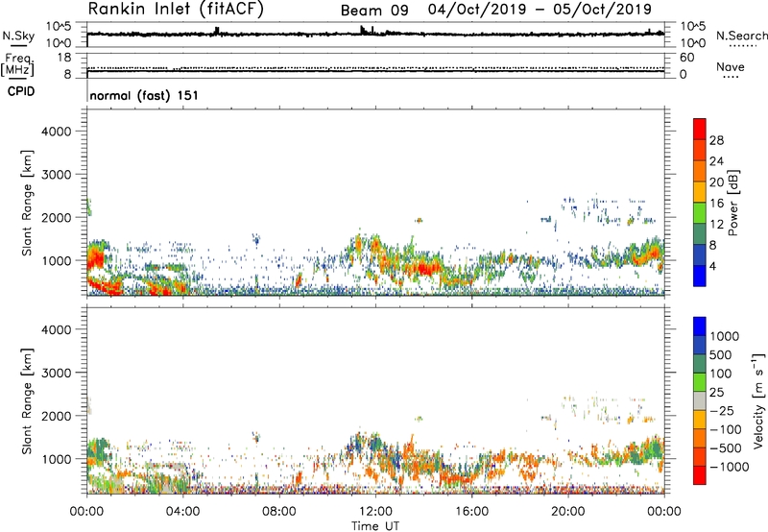Click the gray segment of the velocity colorbar
This screenshot has width=768, height=532.
700,400
